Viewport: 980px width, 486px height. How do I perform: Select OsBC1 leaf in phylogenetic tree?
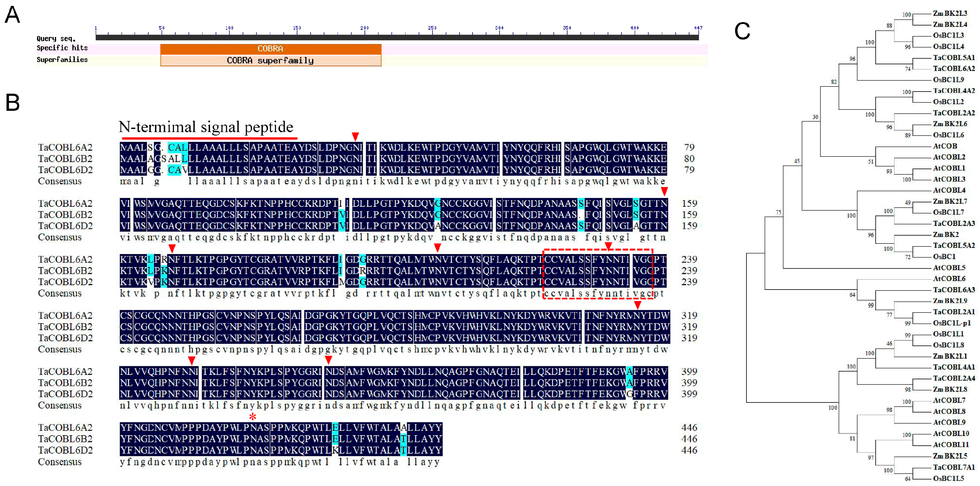click(x=944, y=257)
